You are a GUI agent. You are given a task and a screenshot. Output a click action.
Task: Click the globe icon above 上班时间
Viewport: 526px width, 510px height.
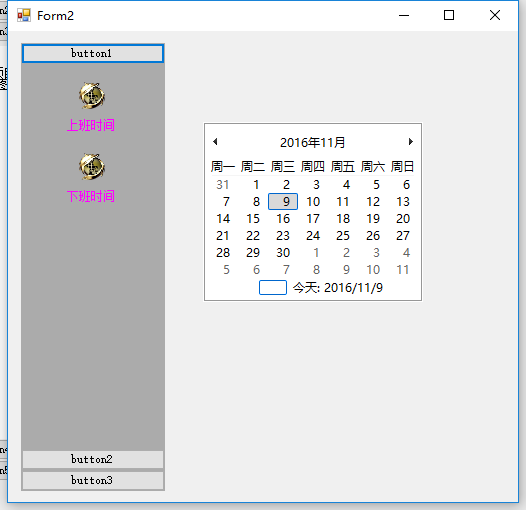92,96
